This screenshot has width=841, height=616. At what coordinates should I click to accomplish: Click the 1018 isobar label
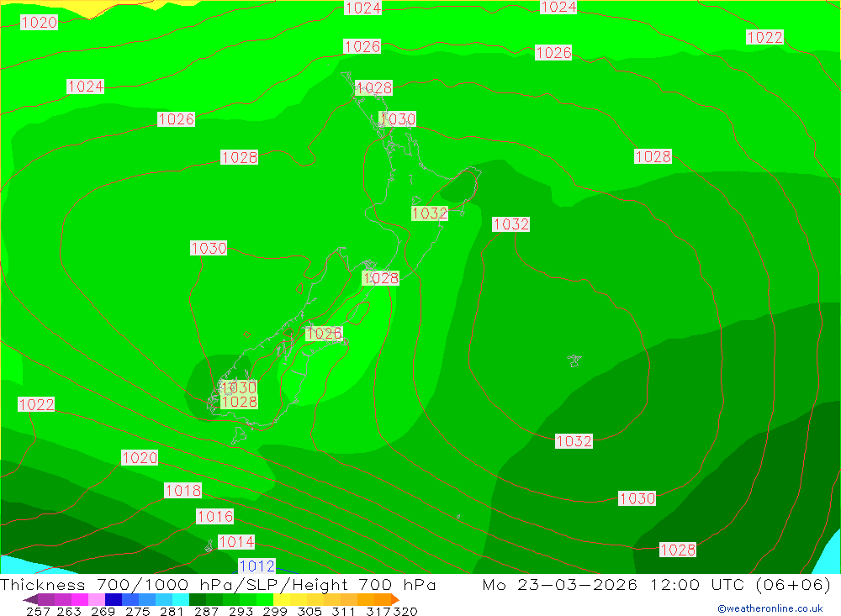click(182, 491)
